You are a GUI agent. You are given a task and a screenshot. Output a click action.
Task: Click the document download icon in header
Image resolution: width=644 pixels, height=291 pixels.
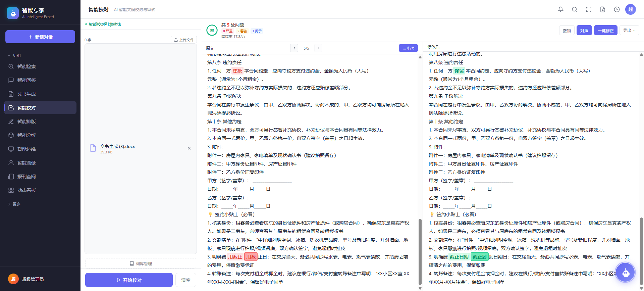tap(603, 9)
